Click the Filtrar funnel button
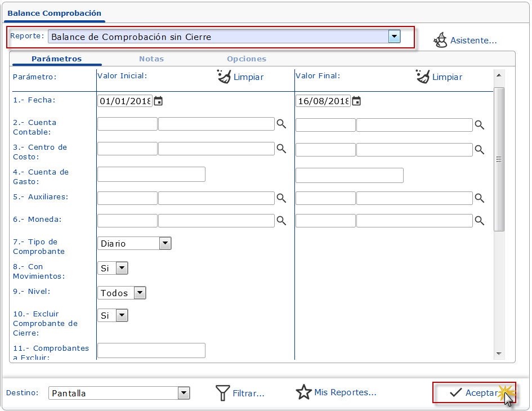The width and height of the screenshot is (532, 411). [x=240, y=393]
